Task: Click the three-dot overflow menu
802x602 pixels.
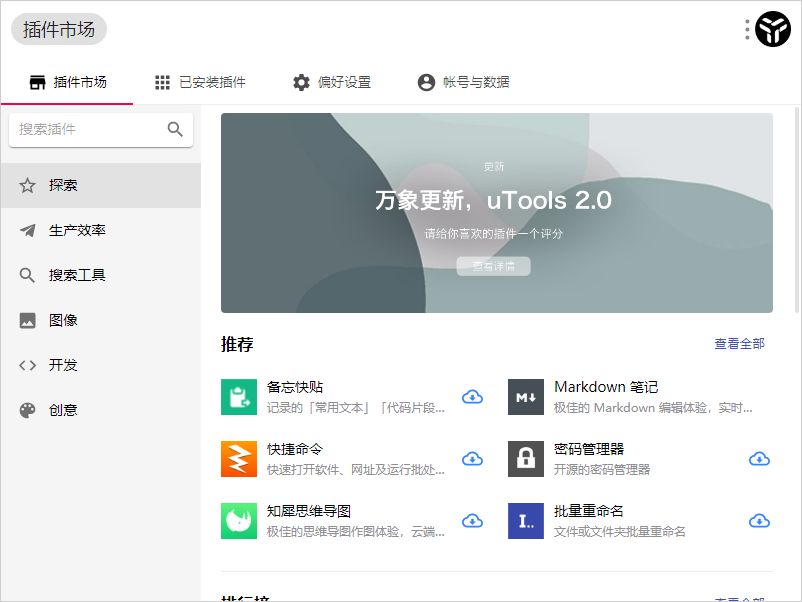Action: [746, 29]
